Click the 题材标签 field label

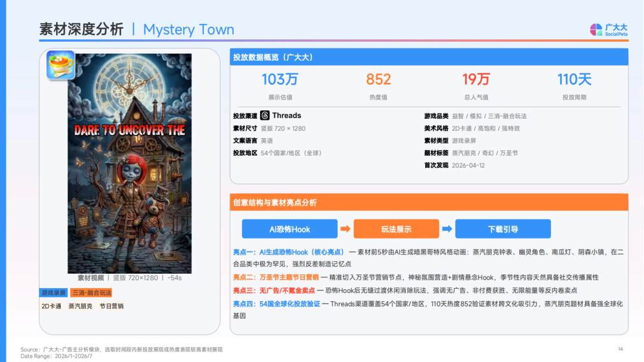436,153
